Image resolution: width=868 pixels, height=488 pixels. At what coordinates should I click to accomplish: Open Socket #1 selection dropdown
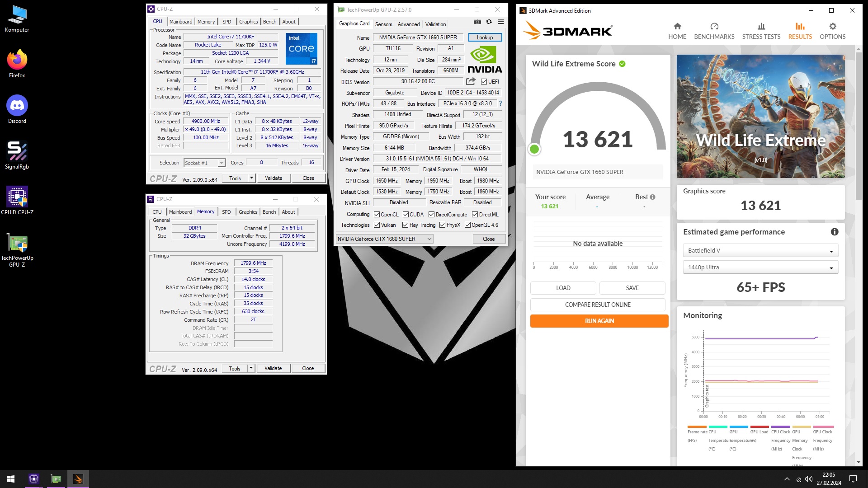pyautogui.click(x=204, y=163)
